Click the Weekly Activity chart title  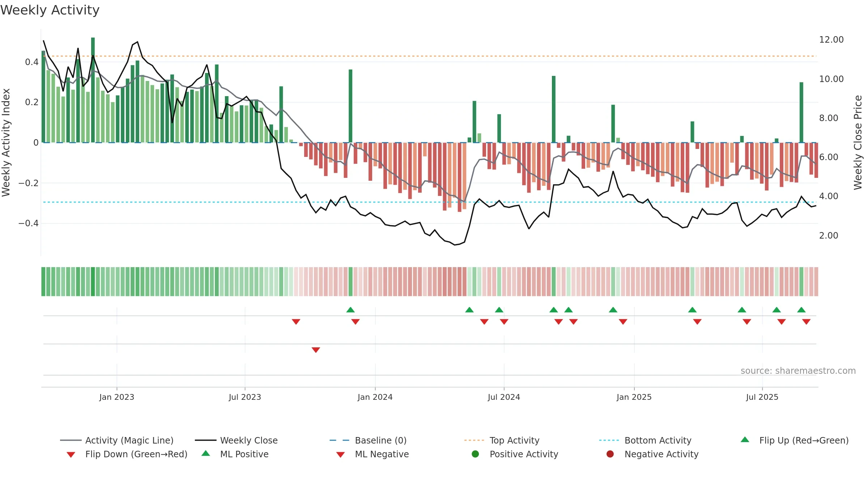tap(50, 10)
